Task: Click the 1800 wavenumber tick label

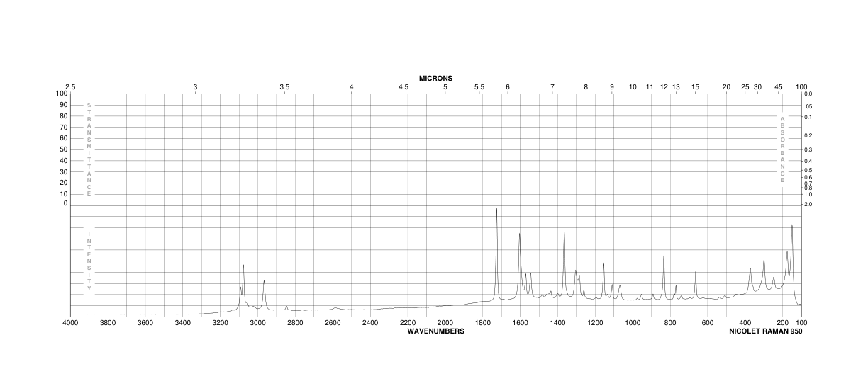Action: [x=483, y=323]
